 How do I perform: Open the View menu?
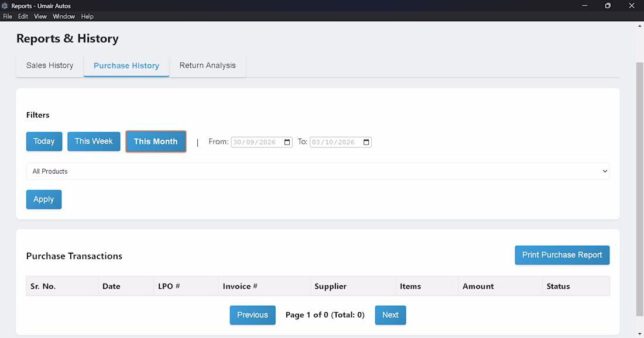[40, 16]
